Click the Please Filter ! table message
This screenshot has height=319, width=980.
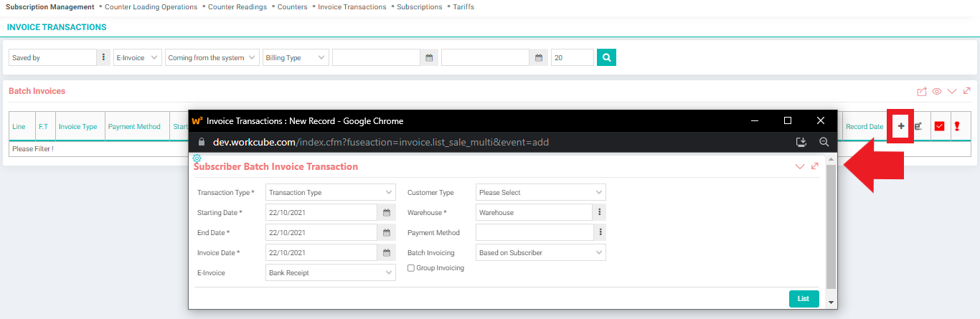pos(33,149)
